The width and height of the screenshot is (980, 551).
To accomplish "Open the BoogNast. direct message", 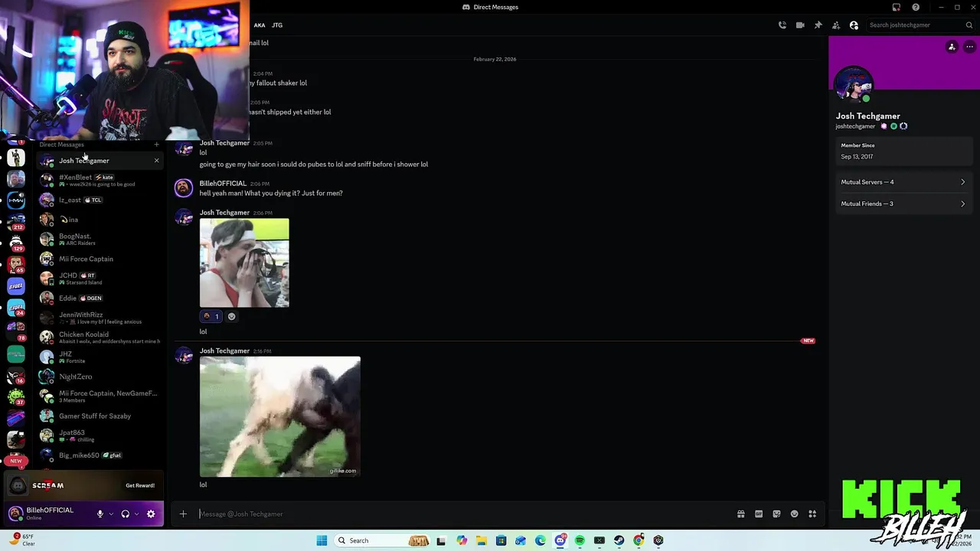I will pyautogui.click(x=100, y=239).
